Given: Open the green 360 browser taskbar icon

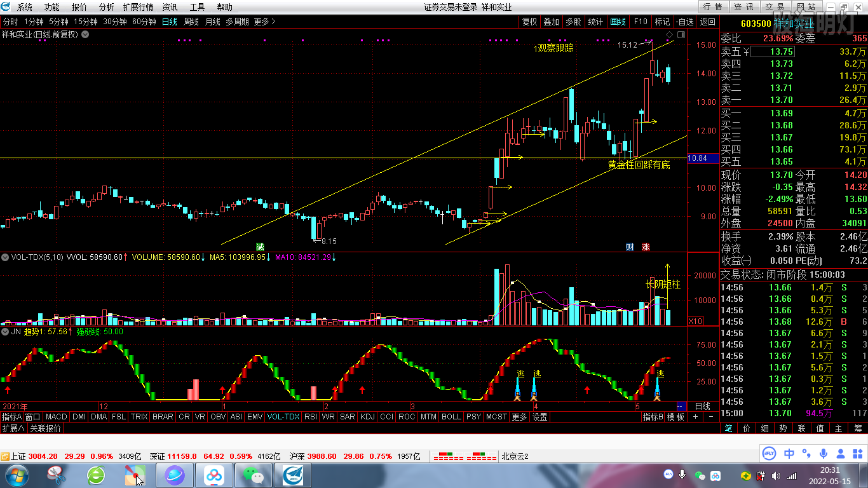Looking at the screenshot, I should (x=96, y=475).
